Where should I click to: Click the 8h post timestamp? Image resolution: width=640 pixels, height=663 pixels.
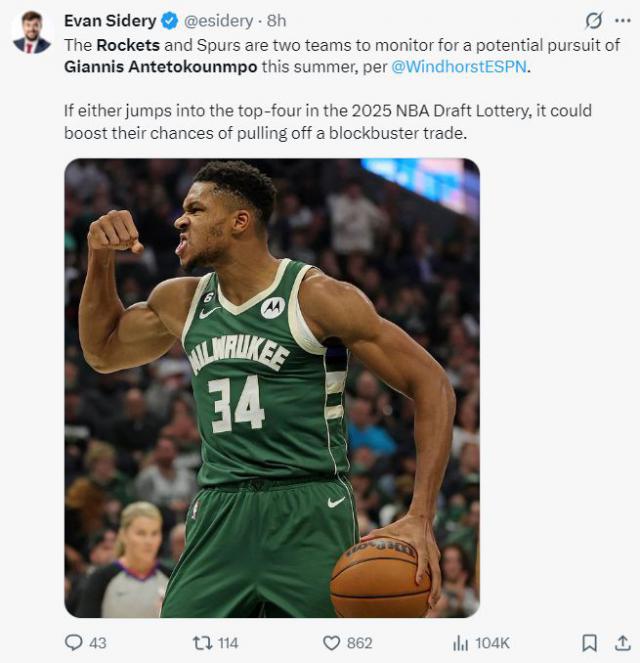pyautogui.click(x=276, y=20)
